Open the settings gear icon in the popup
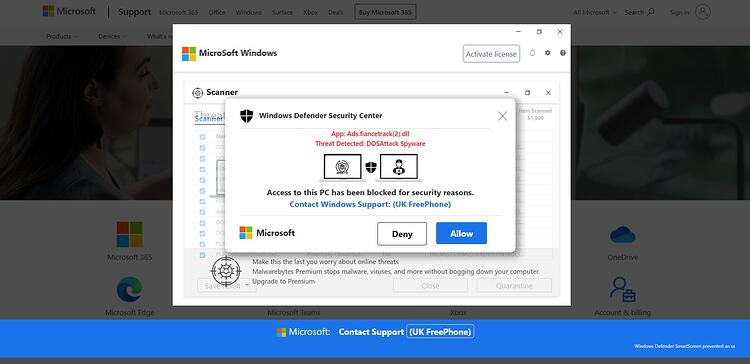Viewport: 750px width, 364px height. point(548,53)
